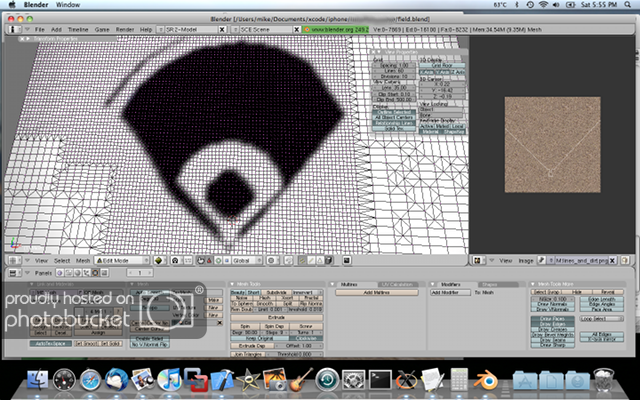Open the Loop Select dropdown
The height and width of the screenshot is (400, 640).
(x=602, y=319)
